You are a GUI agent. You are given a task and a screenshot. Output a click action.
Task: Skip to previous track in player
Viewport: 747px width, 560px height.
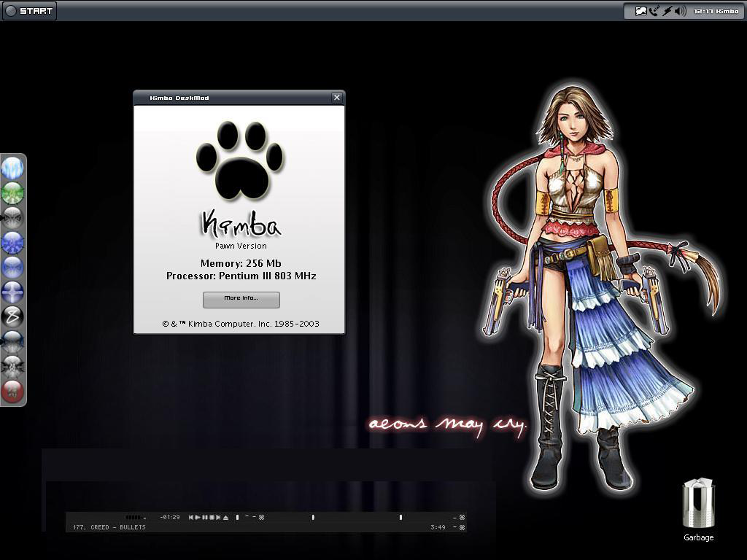pos(191,517)
